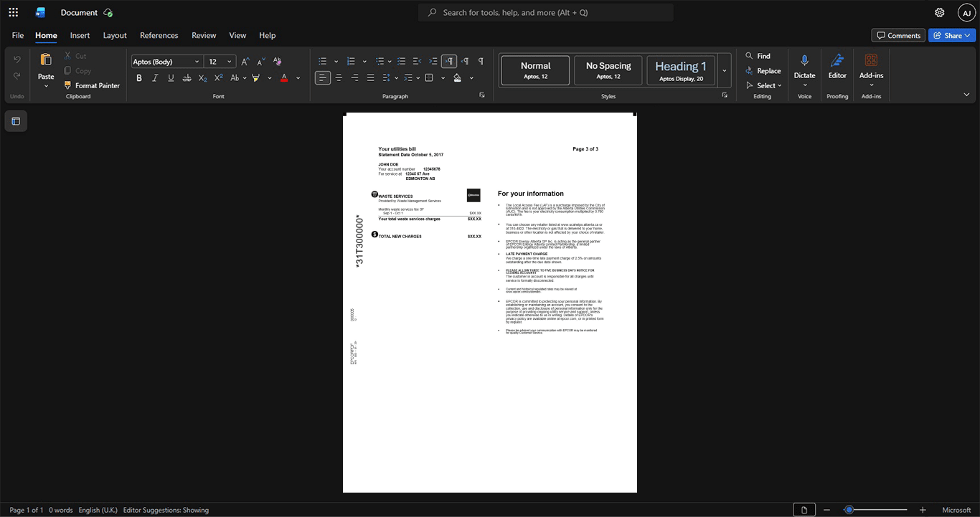This screenshot has width=980, height=517.
Task: Click the Replace button
Action: [x=763, y=71]
